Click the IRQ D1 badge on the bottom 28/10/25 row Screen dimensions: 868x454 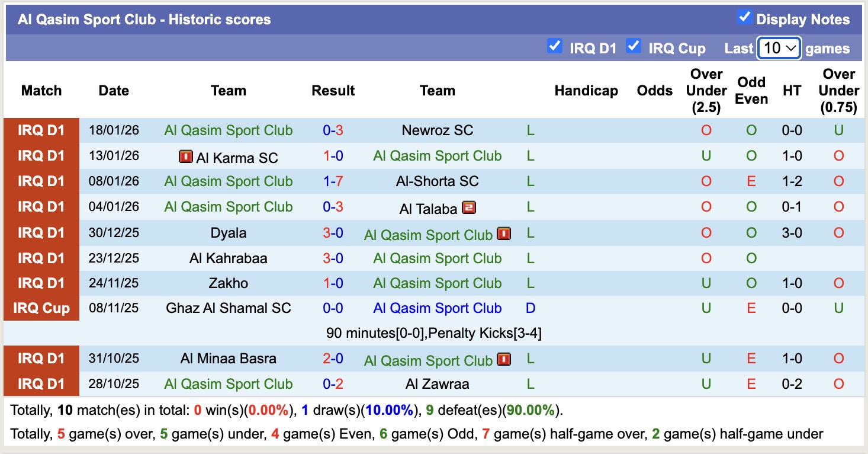[41, 383]
